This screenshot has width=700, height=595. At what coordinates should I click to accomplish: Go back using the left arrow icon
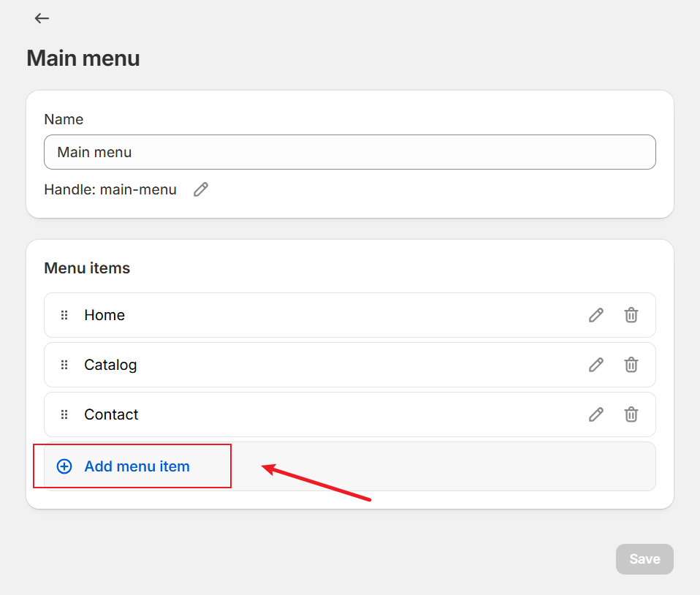point(42,18)
